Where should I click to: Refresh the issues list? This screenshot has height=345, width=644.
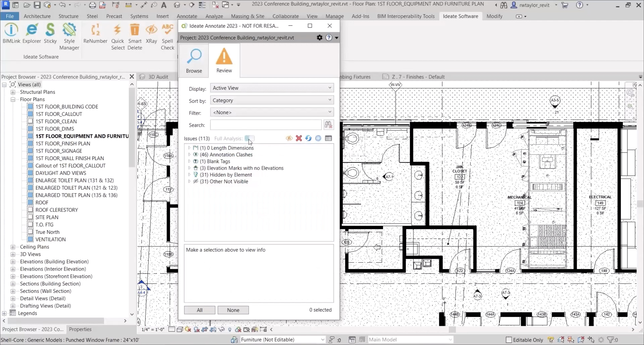click(309, 138)
